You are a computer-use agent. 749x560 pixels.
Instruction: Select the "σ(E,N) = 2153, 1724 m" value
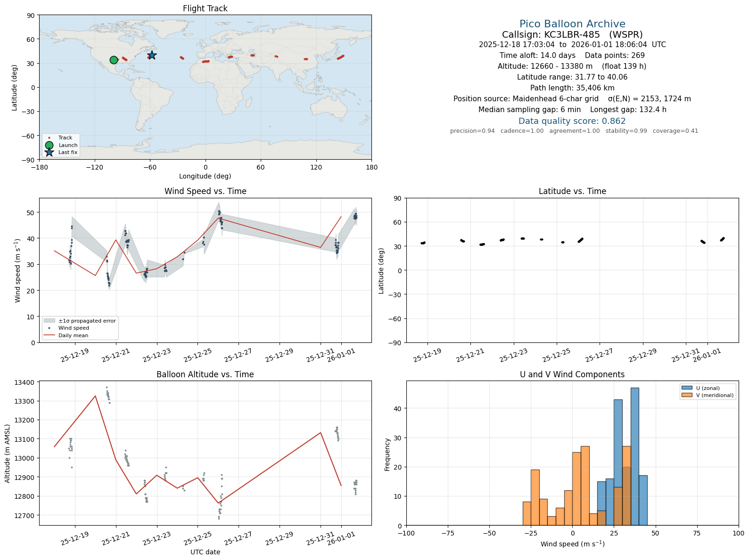[x=650, y=99]
